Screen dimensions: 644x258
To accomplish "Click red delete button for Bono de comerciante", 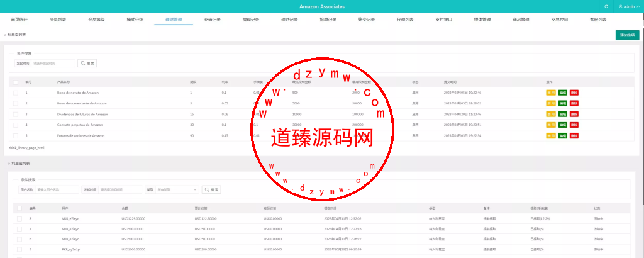I will (x=574, y=104).
